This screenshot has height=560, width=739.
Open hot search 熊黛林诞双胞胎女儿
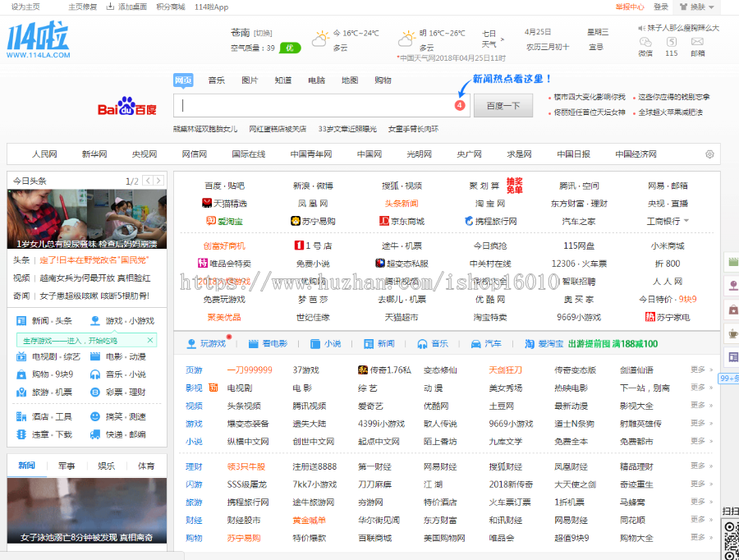point(205,129)
